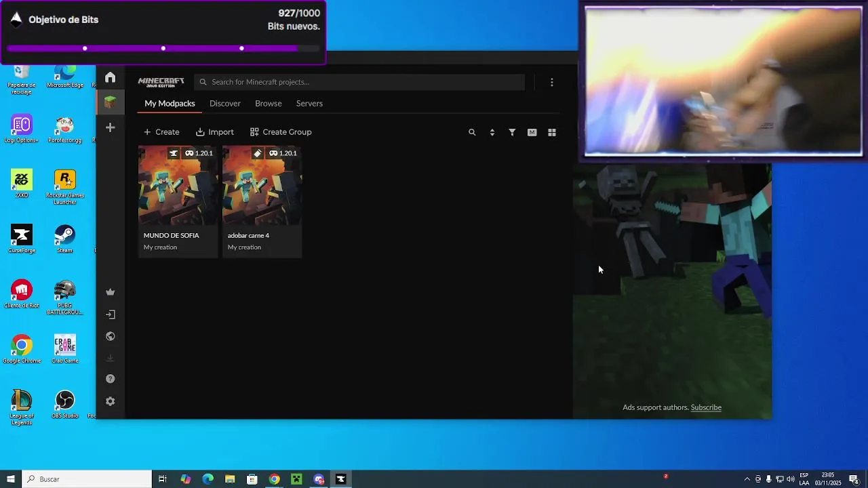868x488 pixels.
Task: Open Logi Options+ desktop shortcut
Action: click(22, 129)
